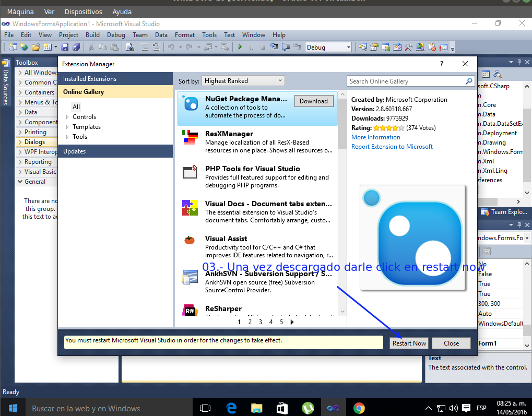
Task: Click the green Start Debugging play icon
Action: [x=240, y=47]
